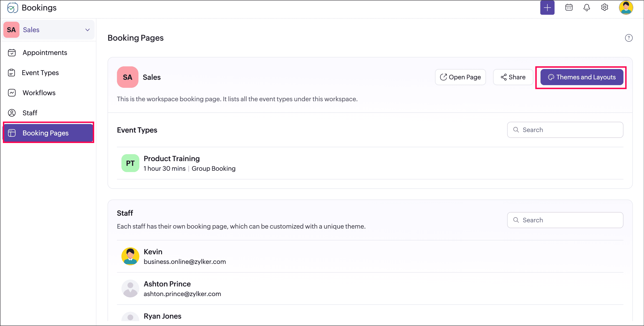Image resolution: width=644 pixels, height=326 pixels.
Task: Open notifications bell icon
Action: (587, 8)
